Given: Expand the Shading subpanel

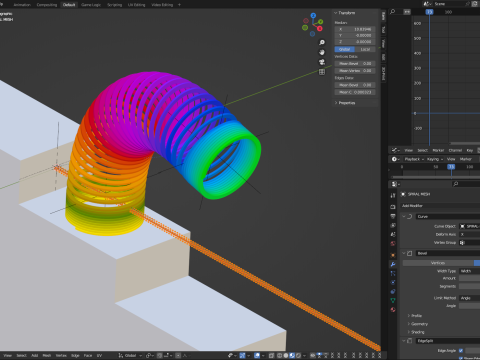Looking at the screenshot, I should tap(409, 332).
